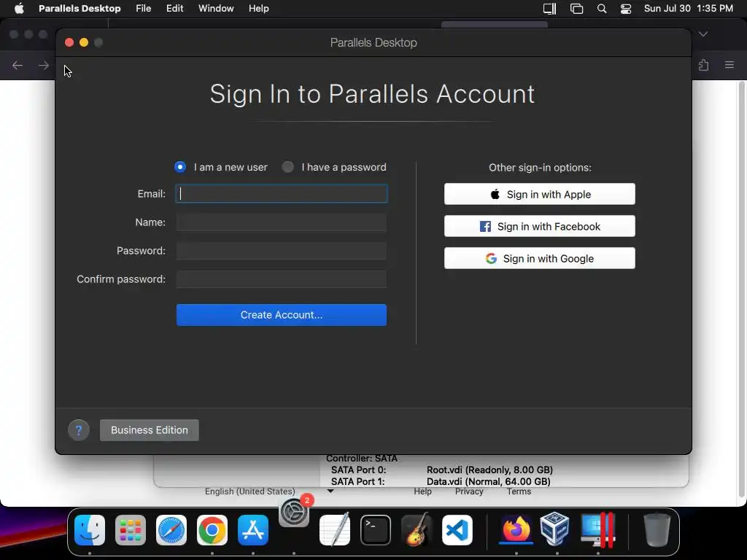Click the Business Edition button

[x=149, y=430]
